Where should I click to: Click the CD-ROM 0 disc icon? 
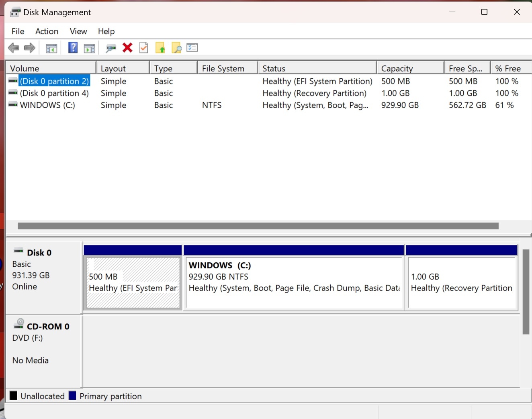[x=19, y=324]
